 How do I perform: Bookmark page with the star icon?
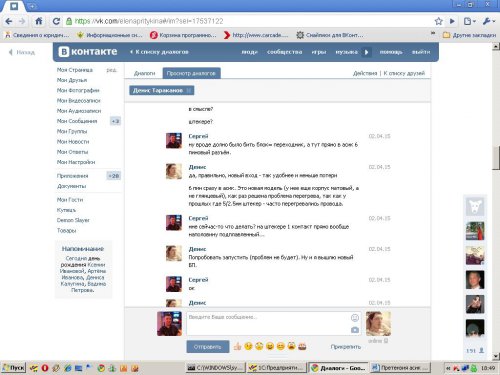439,21
